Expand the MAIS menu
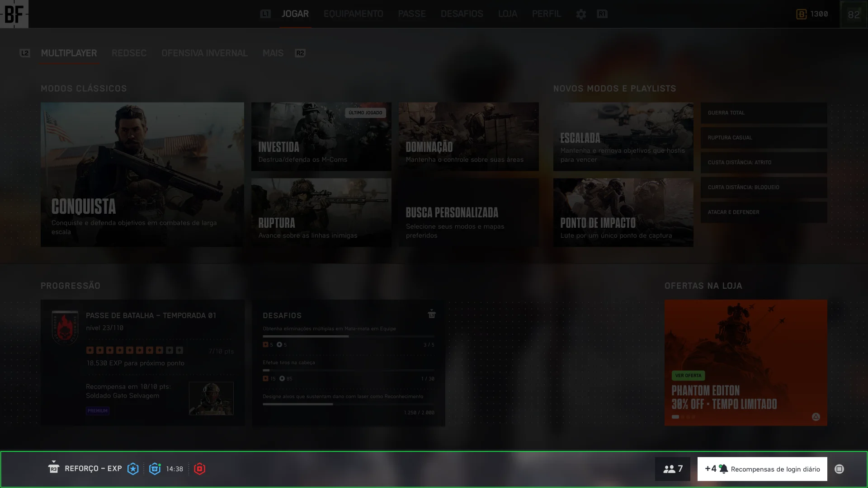Viewport: 868px width, 488px height. 273,53
